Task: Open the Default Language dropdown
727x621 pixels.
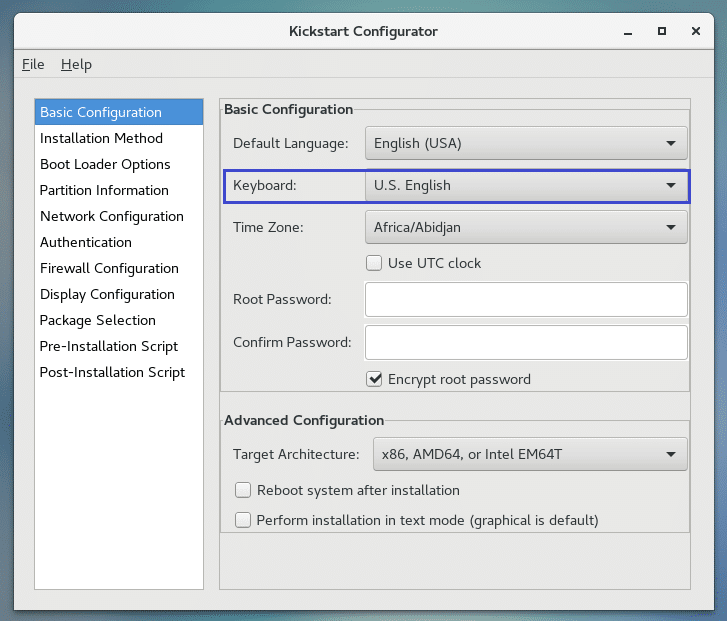Action: point(526,143)
